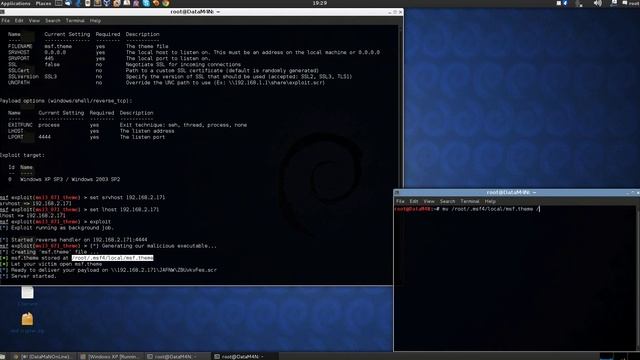Click the 19:29 clock in top panel
This screenshot has width=640, height=360.
(x=320, y=3)
